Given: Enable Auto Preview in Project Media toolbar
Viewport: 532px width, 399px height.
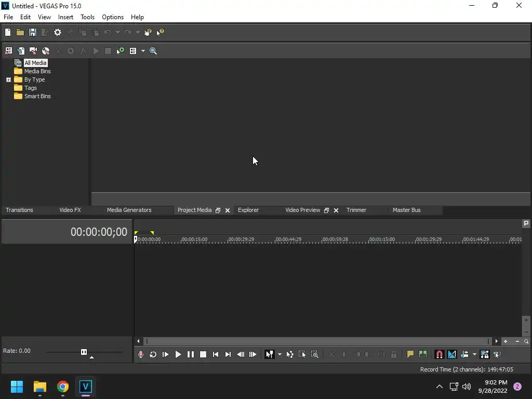Looking at the screenshot, I should point(121,51).
